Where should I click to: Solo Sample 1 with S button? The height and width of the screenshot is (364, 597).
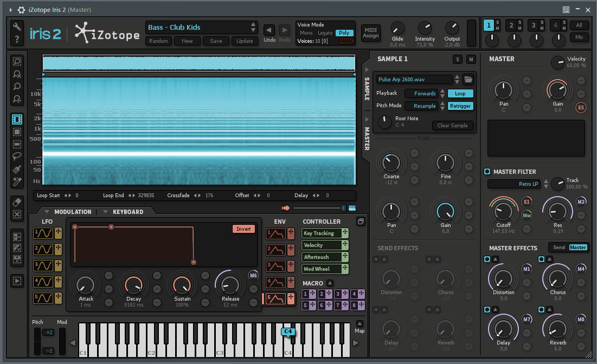pos(458,60)
